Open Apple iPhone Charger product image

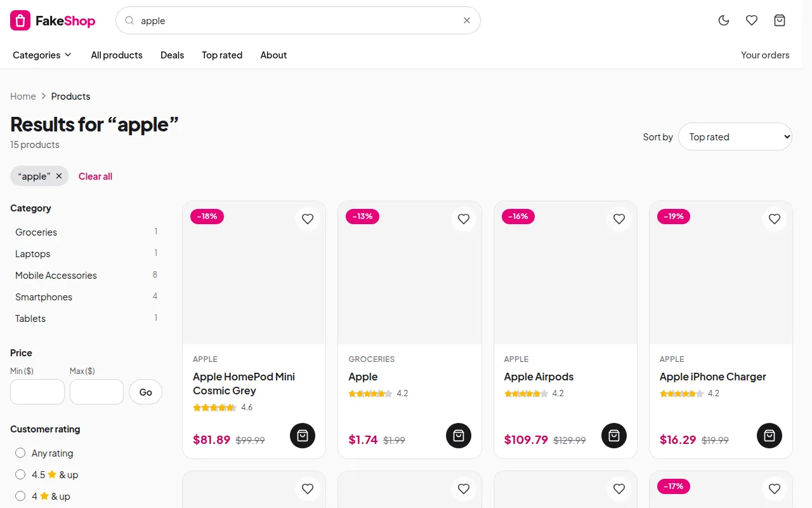coord(721,273)
